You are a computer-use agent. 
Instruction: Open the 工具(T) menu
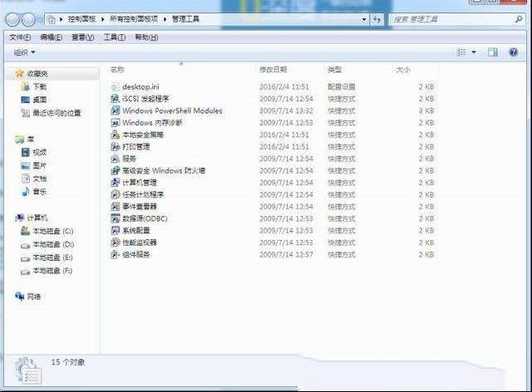click(x=115, y=37)
